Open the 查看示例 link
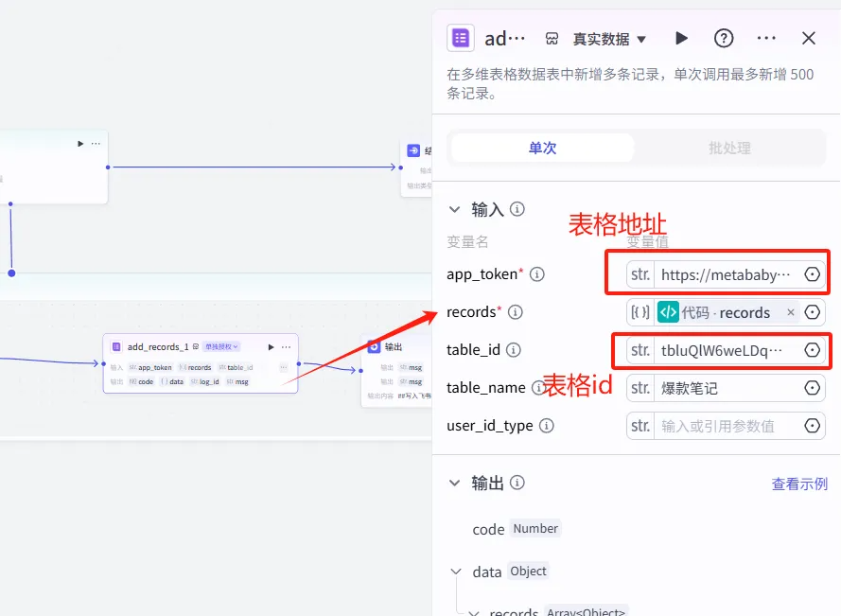 [x=799, y=484]
